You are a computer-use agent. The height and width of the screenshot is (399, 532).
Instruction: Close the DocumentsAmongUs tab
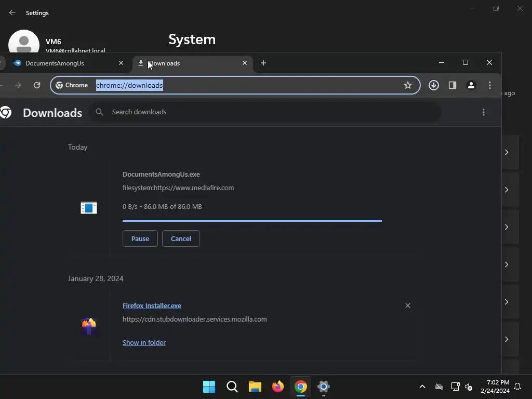121,63
